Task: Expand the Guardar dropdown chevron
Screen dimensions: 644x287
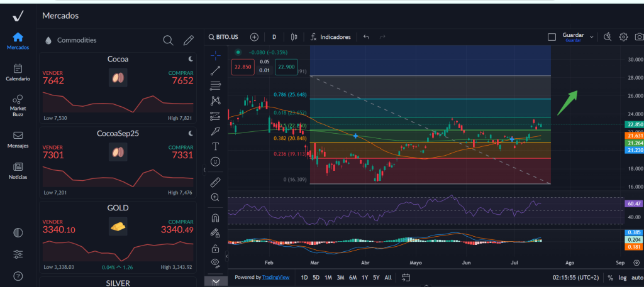Action: point(591,37)
